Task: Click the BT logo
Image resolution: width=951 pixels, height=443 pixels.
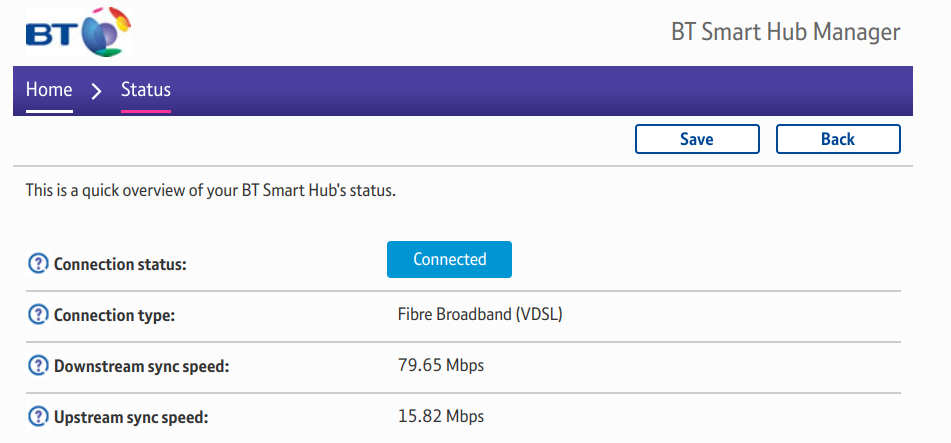Action: coord(78,34)
